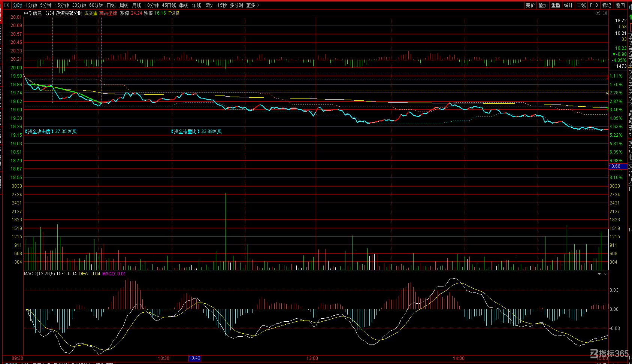This screenshot has height=364, width=632.
Task: Click the -4.85% change value
Action: [x=619, y=60]
